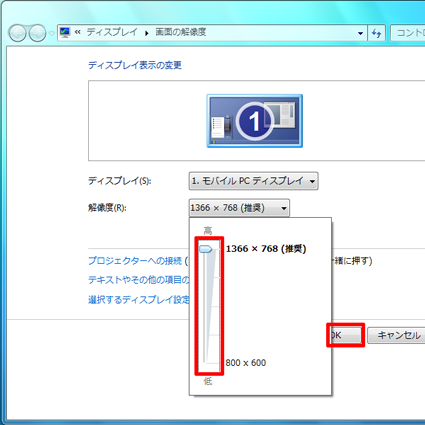425x425 pixels.
Task: Click the ディスプレイ breadcrumb in address bar
Action: 112,32
